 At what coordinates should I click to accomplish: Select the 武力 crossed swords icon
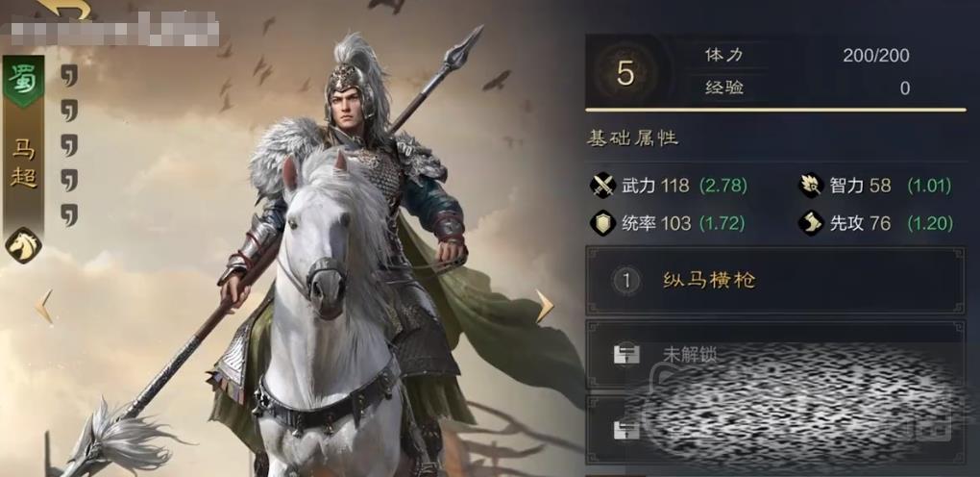point(603,186)
